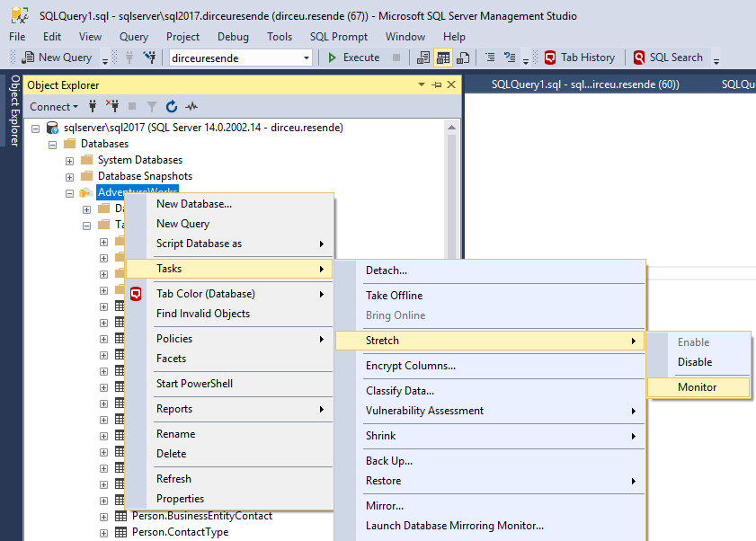This screenshot has width=756, height=541.
Task: Expand the System Databases folder
Action: point(69,161)
